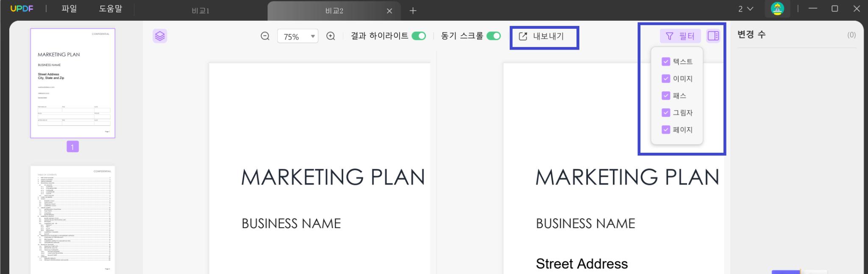Zoom in with the plus magnifier

(331, 36)
